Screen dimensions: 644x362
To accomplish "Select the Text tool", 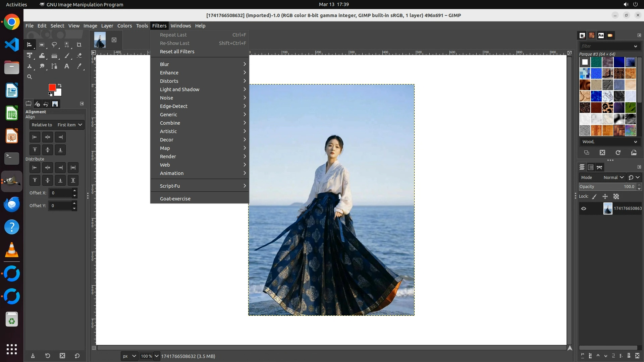I will [67, 66].
